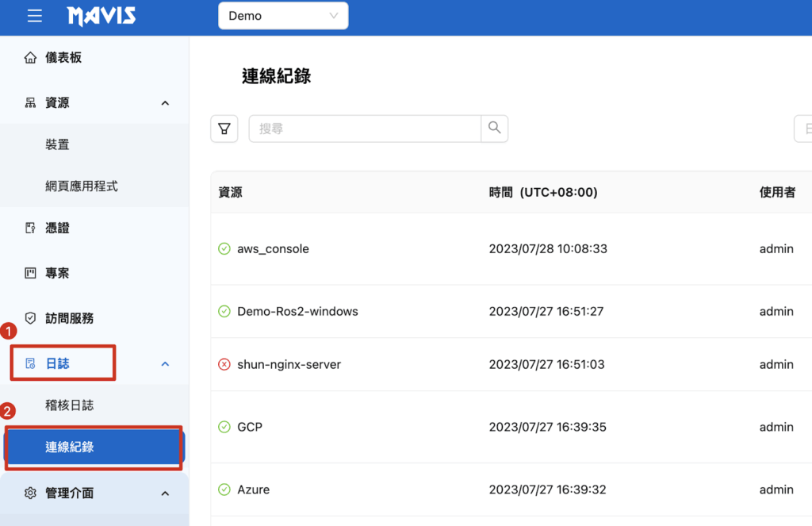
Task: Click the Demo-Ros2-windows resource entry
Action: 297,312
